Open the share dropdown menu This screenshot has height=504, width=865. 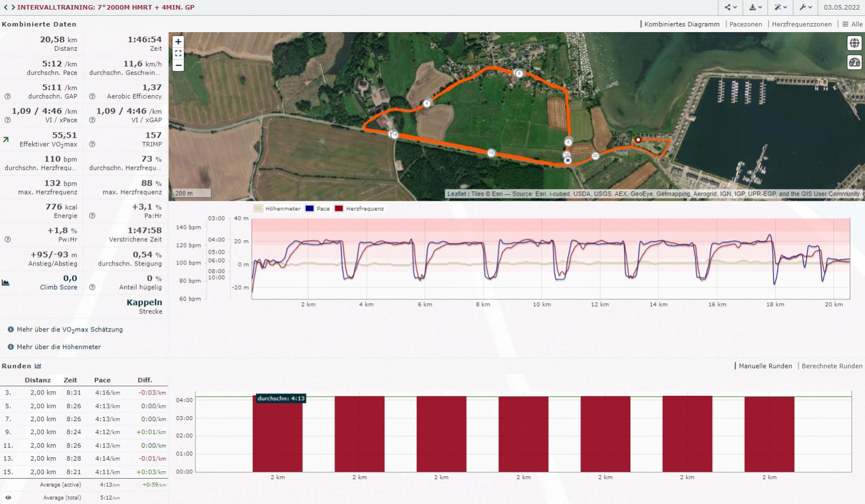pyautogui.click(x=731, y=7)
